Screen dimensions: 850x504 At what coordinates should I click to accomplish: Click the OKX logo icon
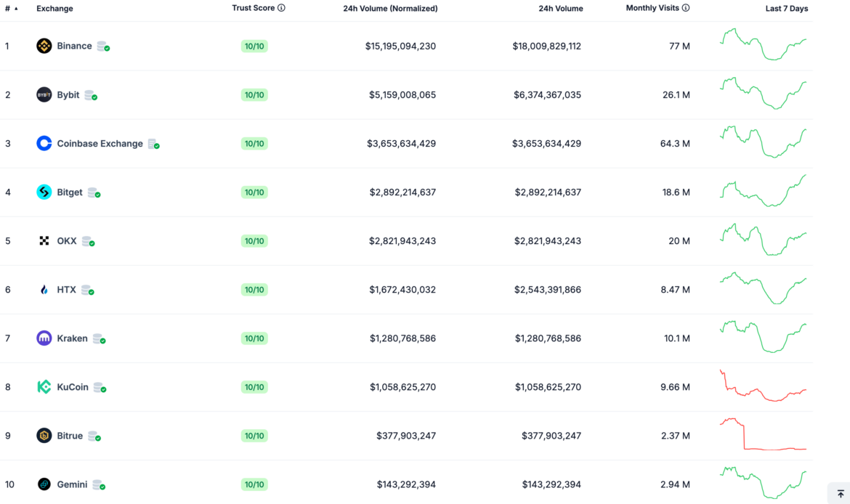44,240
